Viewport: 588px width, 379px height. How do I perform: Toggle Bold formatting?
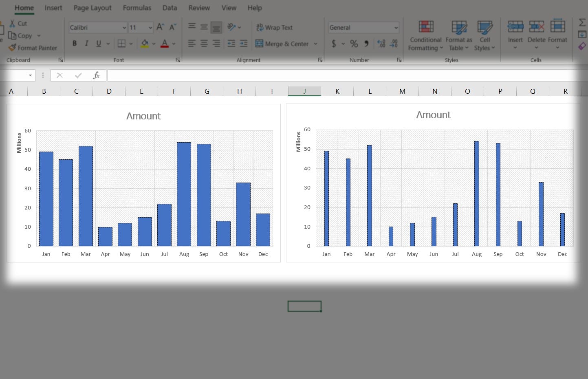75,44
